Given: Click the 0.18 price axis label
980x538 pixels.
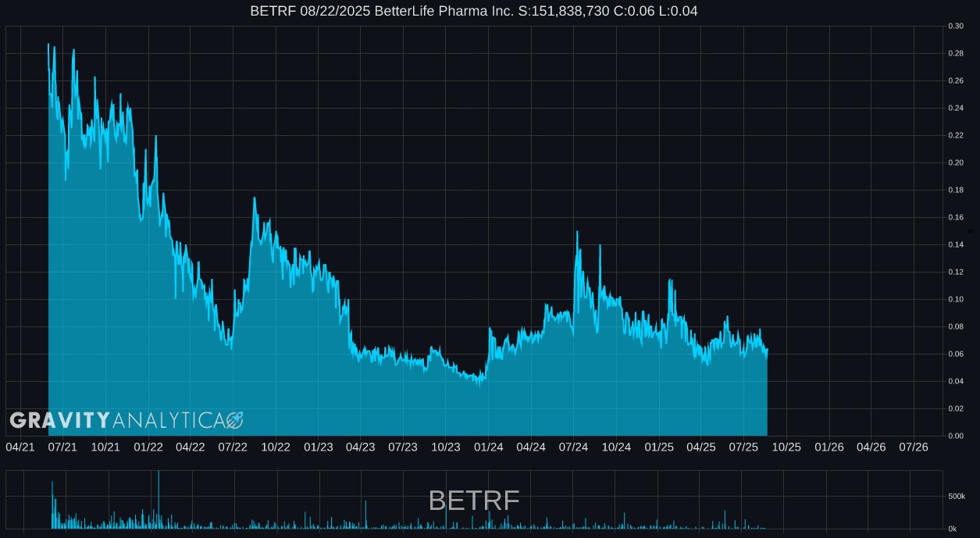Looking at the screenshot, I should tap(956, 190).
